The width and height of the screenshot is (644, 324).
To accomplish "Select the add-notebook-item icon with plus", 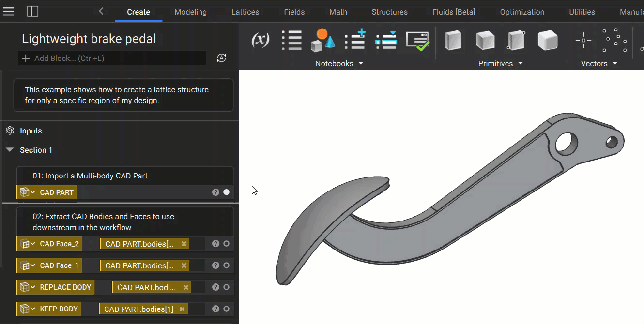I will point(354,41).
